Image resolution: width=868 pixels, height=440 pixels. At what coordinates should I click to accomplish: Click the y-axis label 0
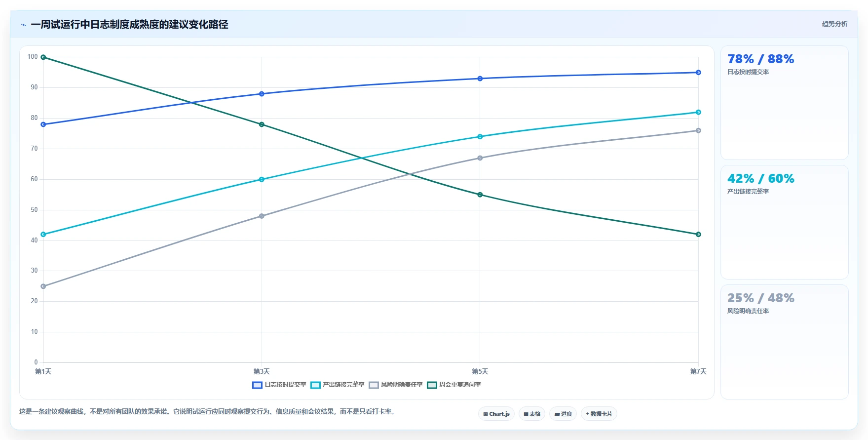click(36, 362)
